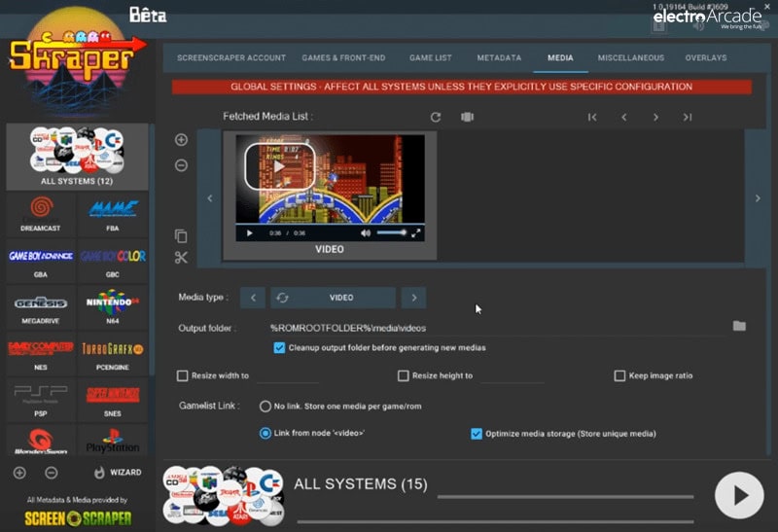This screenshot has height=532, width=778.
Task: Jump to first item in media list
Action: pos(591,117)
